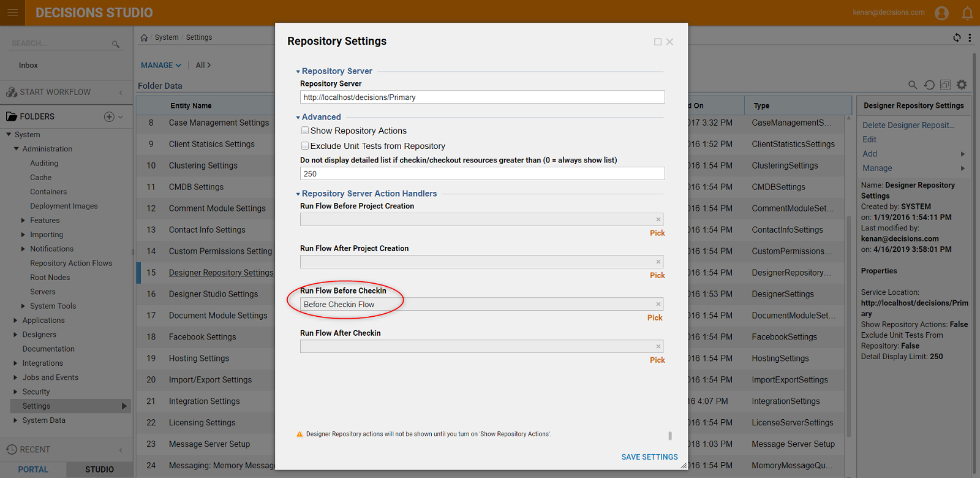The width and height of the screenshot is (980, 478).
Task: Click the folder data search icon
Action: (913, 85)
